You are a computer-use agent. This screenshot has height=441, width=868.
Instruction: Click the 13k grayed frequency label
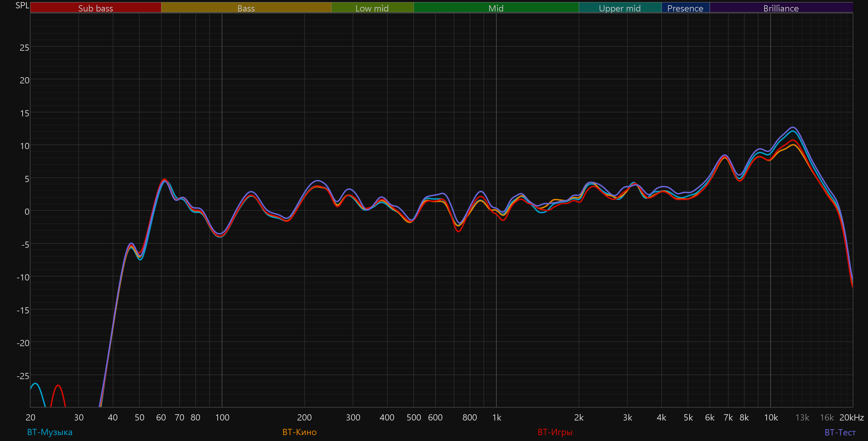coord(802,417)
